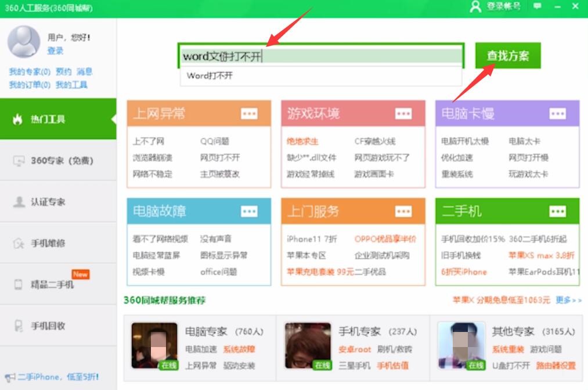The width and height of the screenshot is (588, 390).
Task: Click the 其他专家 photo thumbnail
Action: [x=461, y=346]
